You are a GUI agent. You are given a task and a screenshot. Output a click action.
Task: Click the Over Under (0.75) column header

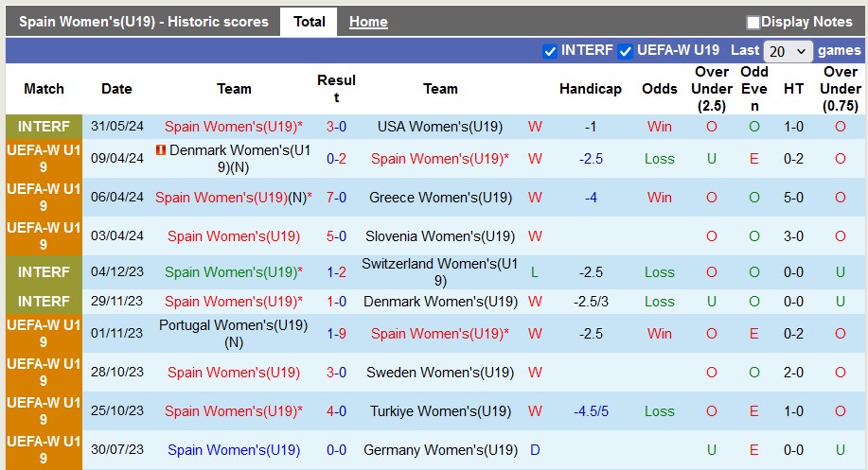840,89
